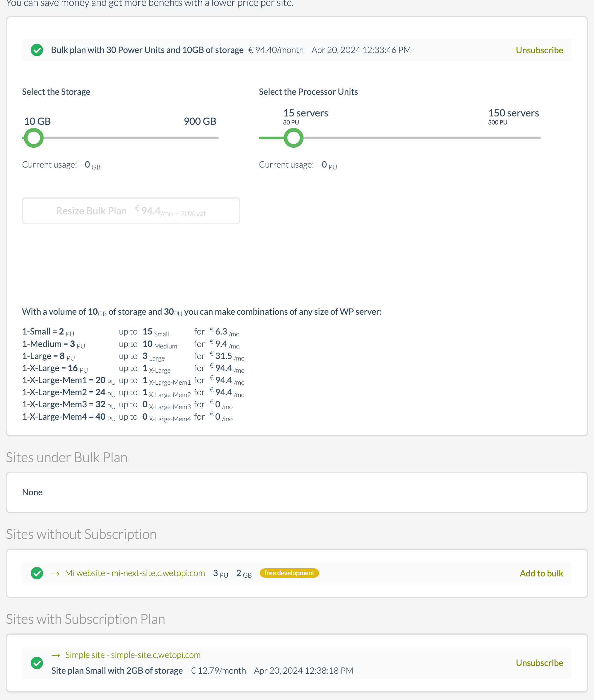Click the Storage slider handle
Screen dimensions: 594x700
(x=33, y=138)
